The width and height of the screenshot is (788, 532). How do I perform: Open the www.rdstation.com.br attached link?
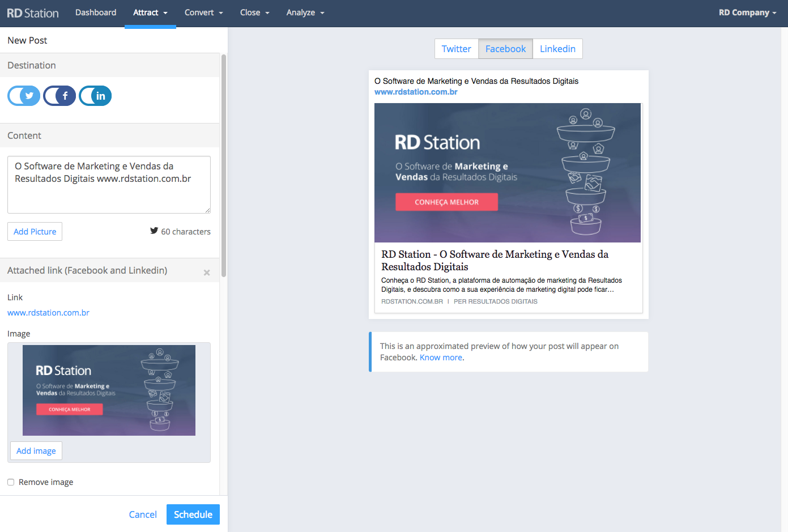coord(49,313)
